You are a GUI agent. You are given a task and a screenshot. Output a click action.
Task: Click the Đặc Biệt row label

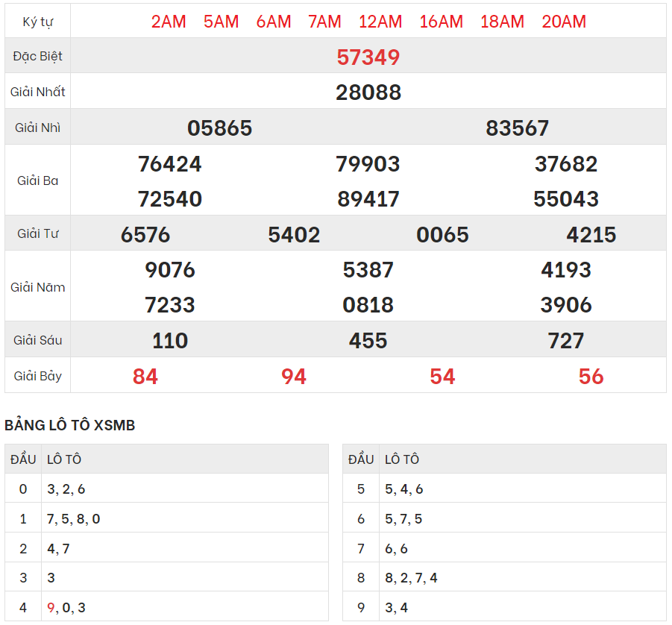click(38, 57)
